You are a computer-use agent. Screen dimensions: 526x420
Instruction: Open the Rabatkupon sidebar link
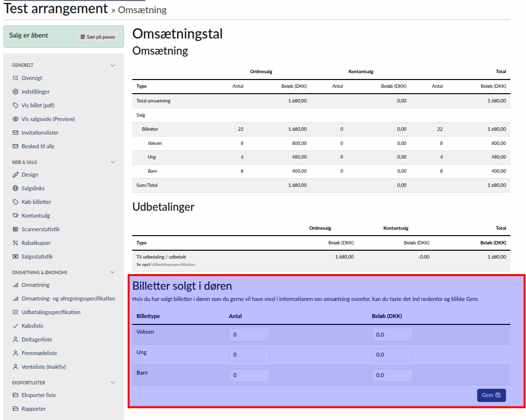36,243
